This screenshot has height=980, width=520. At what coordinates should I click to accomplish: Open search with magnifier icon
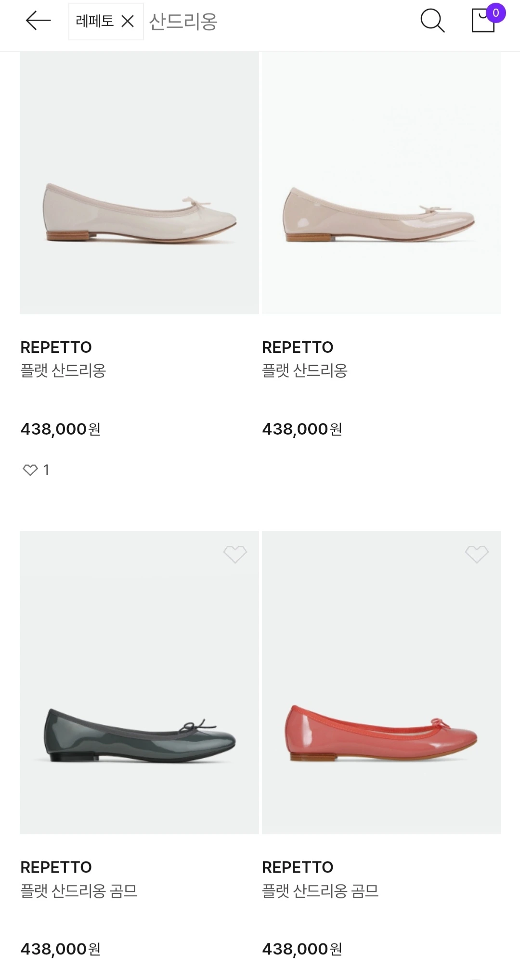click(432, 21)
